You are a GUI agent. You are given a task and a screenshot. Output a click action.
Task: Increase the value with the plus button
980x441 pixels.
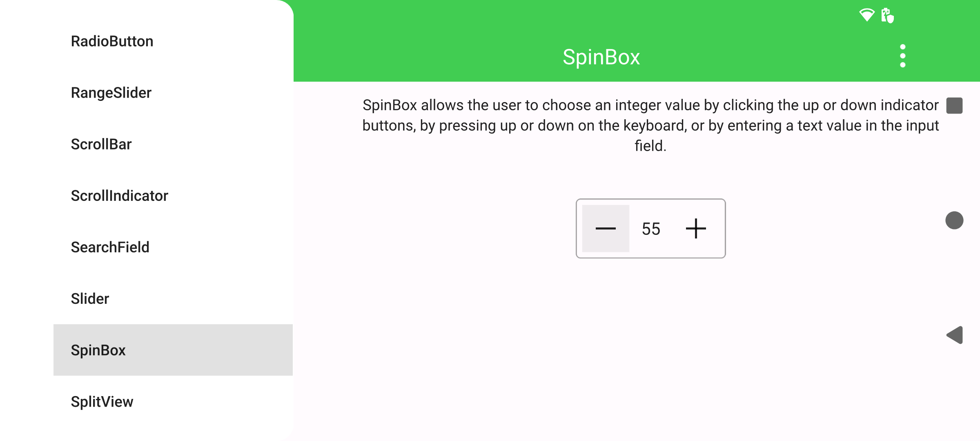pos(696,229)
